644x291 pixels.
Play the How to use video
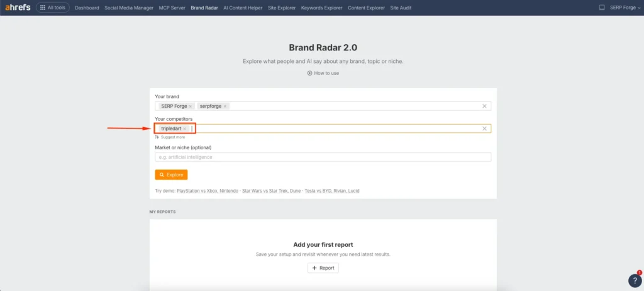coord(323,73)
